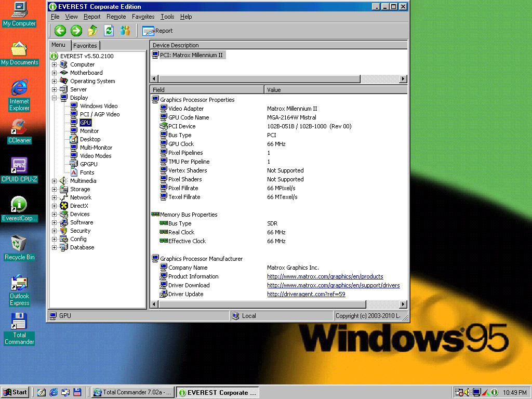The width and height of the screenshot is (532, 399).
Task: Switch to the Favorites tab
Action: point(85,46)
